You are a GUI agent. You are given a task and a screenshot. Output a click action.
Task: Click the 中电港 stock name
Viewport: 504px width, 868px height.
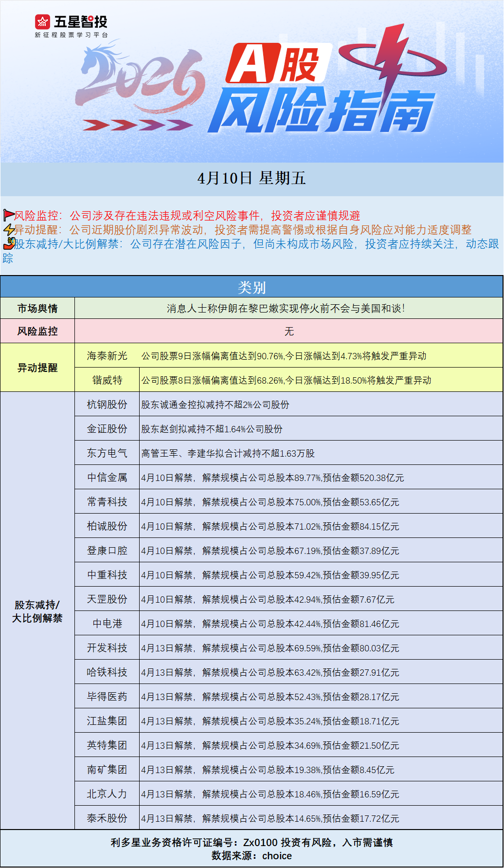(x=107, y=624)
